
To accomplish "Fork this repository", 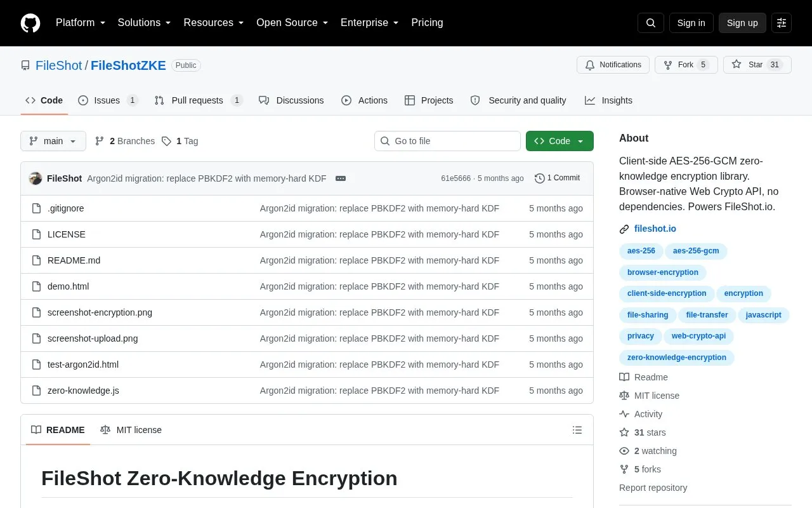I will (686, 65).
